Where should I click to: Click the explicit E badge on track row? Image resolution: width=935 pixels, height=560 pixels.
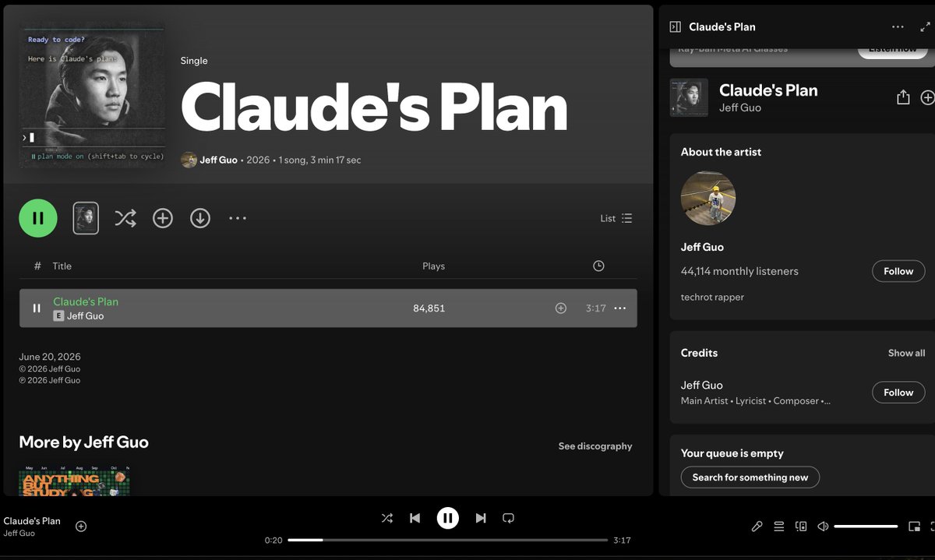58,316
